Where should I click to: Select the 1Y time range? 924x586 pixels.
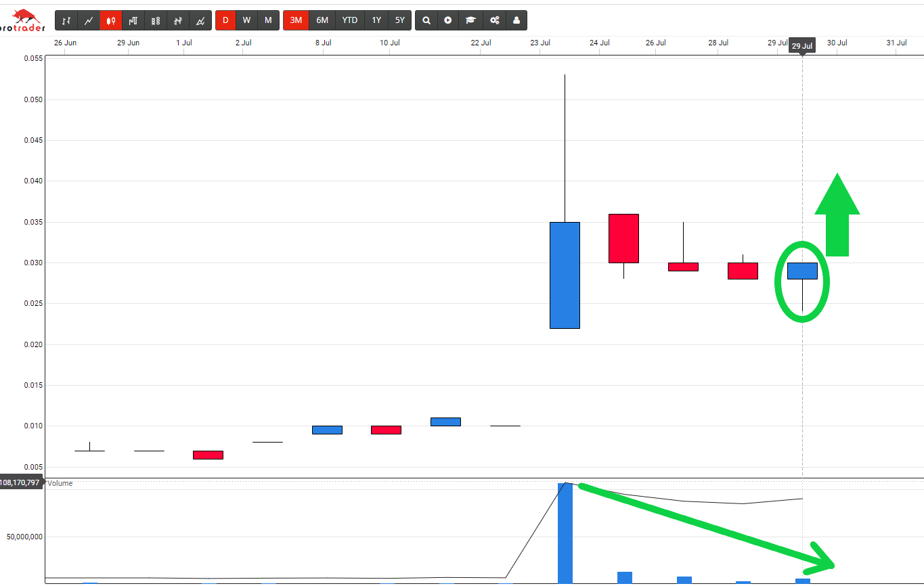point(376,20)
